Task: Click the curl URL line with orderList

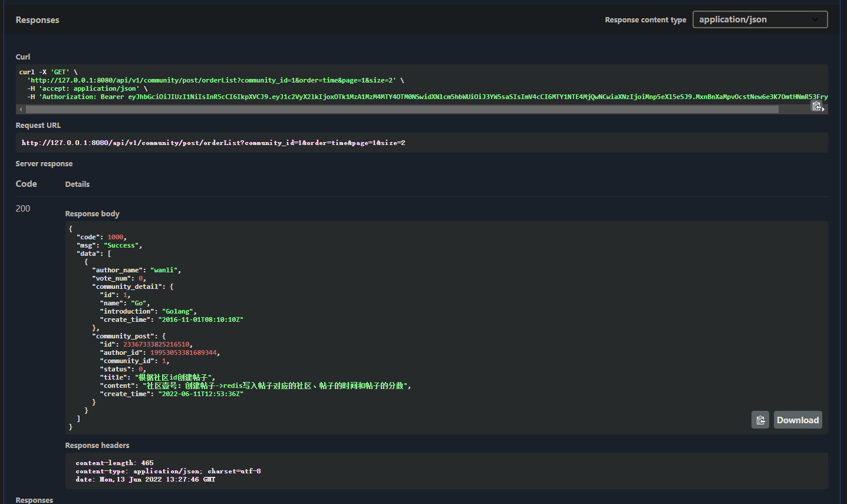Action: [216, 80]
